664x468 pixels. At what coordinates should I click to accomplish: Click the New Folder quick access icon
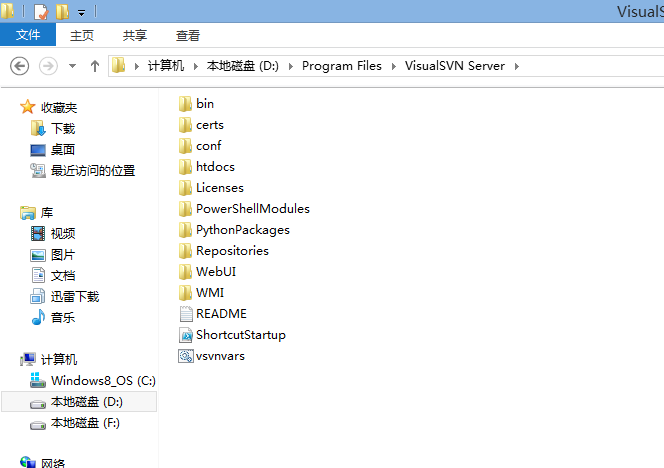(63, 12)
